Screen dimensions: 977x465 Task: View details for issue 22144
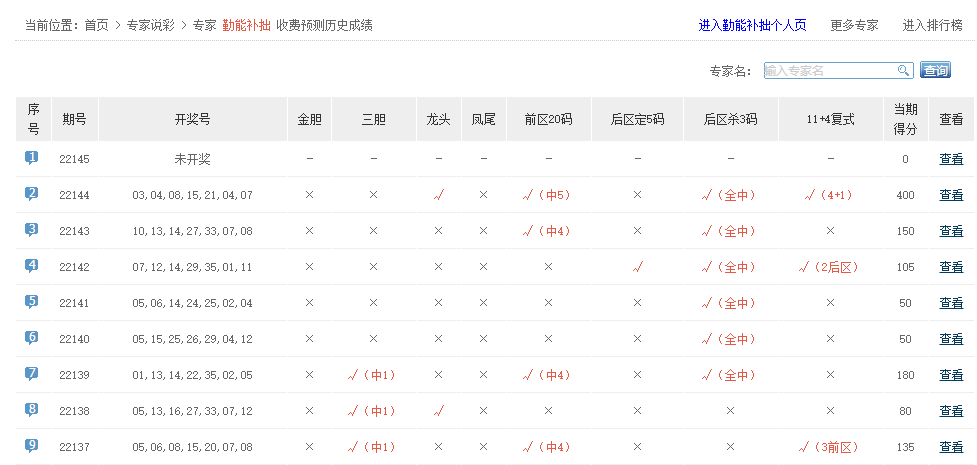[x=951, y=195]
